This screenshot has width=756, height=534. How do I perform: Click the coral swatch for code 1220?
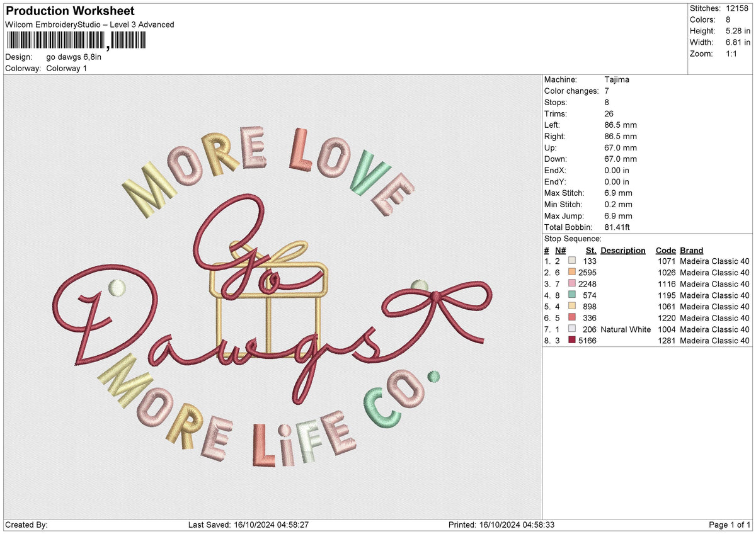571,317
